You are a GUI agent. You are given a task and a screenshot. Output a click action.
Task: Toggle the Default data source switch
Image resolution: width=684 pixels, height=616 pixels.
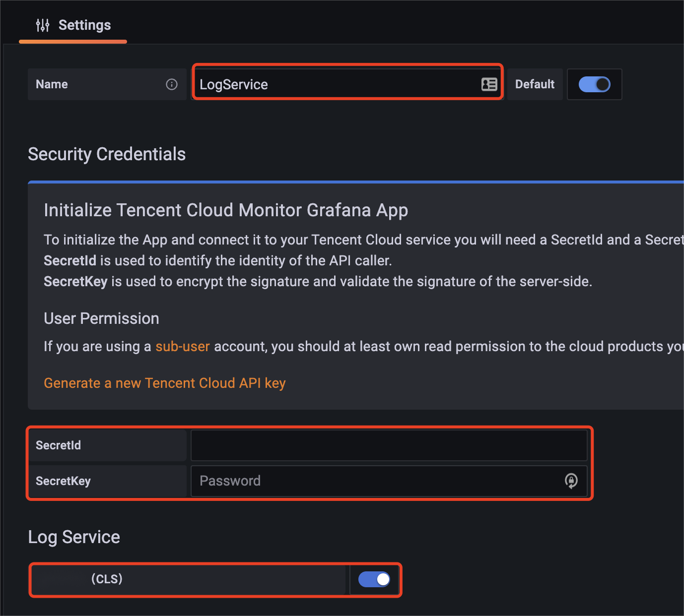click(x=594, y=84)
